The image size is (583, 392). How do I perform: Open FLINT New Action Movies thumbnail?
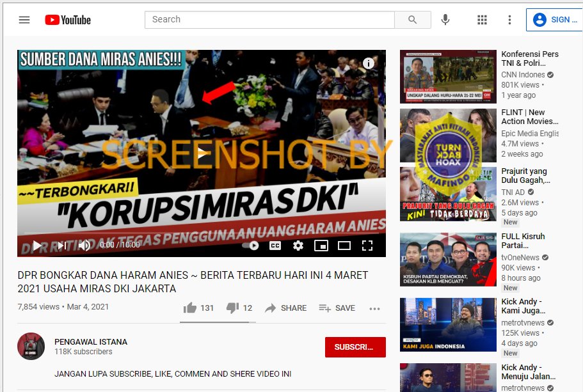448,135
